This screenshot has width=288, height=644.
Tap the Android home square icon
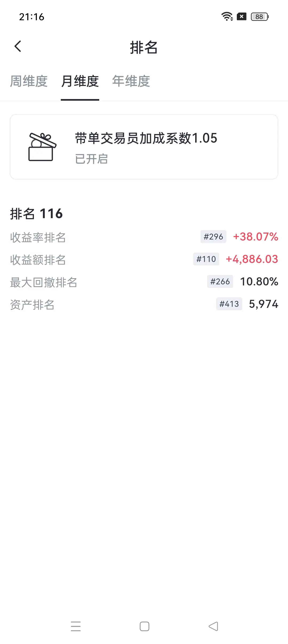coord(145,626)
